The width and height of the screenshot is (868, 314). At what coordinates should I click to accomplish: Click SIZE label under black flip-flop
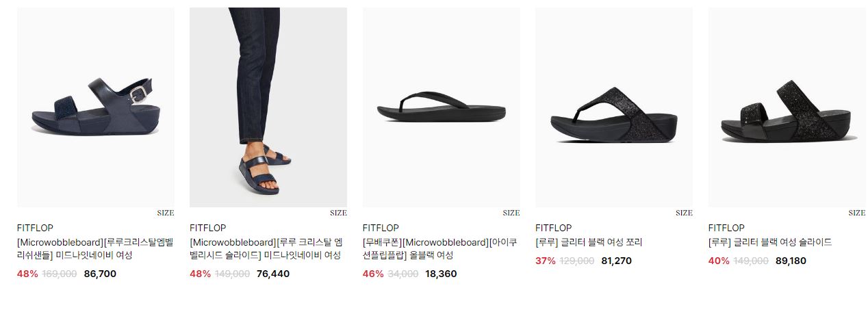point(511,213)
